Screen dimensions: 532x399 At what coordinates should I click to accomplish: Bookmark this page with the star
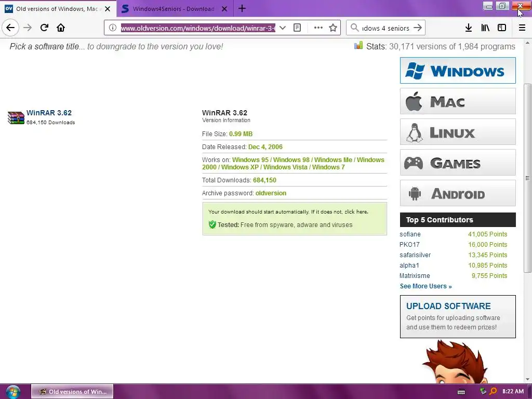(333, 28)
